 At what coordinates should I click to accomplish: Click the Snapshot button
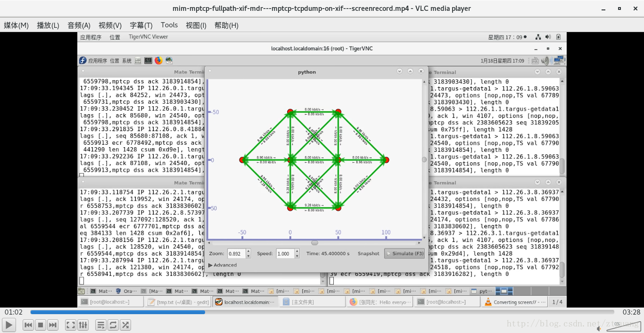click(x=368, y=253)
